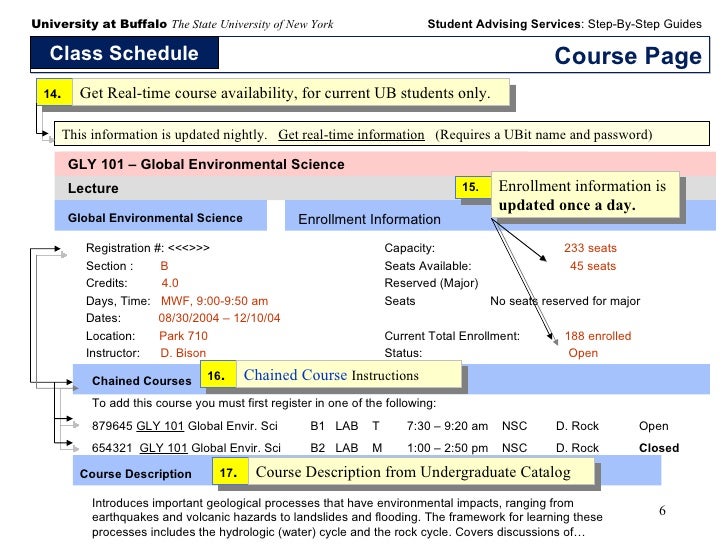Select section value 'B'

[x=164, y=266]
